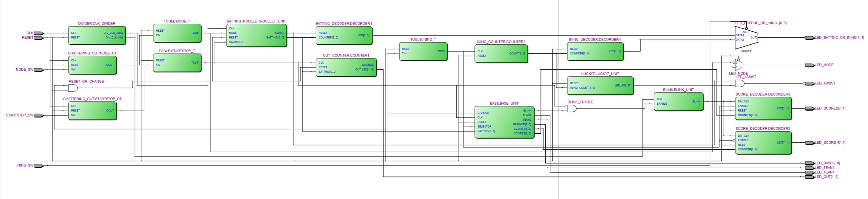This screenshot has height=199, width=868.
Task: Select the LED_TEAM1 output pin
Action: pos(809,172)
